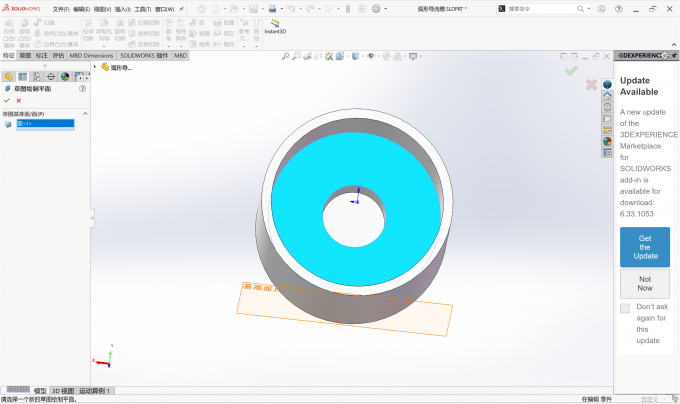This screenshot has width=680, height=404.
Task: Collapse left panel using side handle
Action: tap(92, 218)
